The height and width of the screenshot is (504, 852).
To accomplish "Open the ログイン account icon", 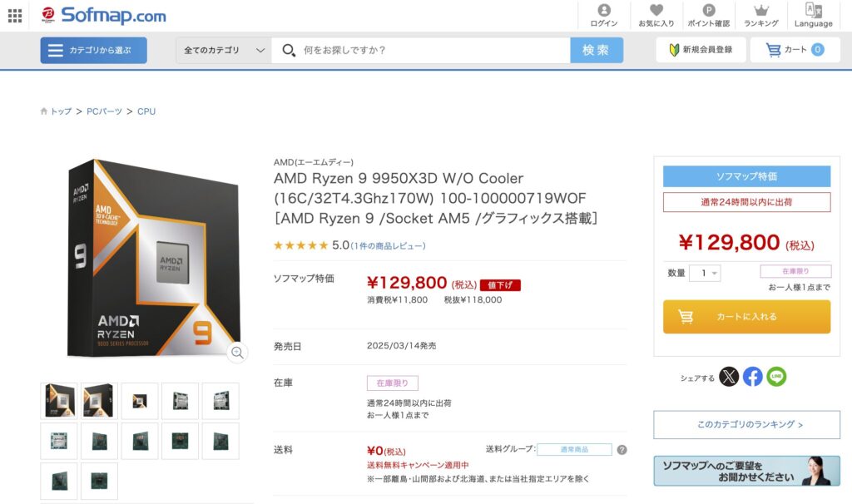I will pyautogui.click(x=604, y=15).
